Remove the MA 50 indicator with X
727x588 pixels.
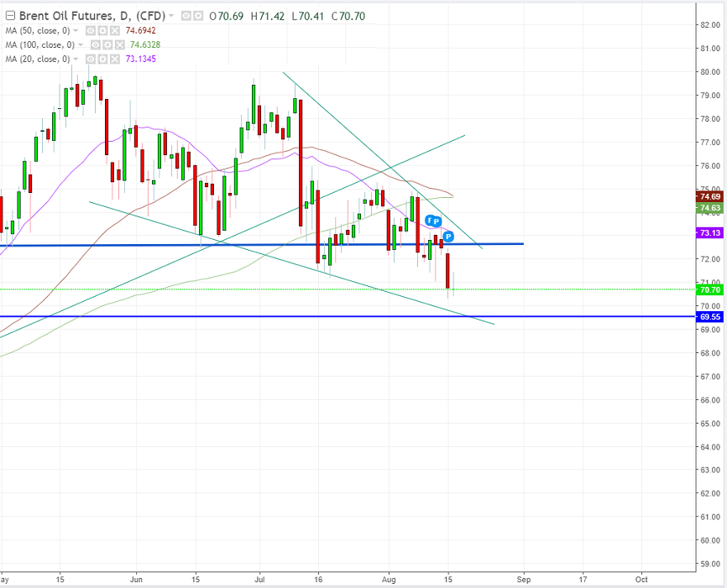(x=117, y=30)
